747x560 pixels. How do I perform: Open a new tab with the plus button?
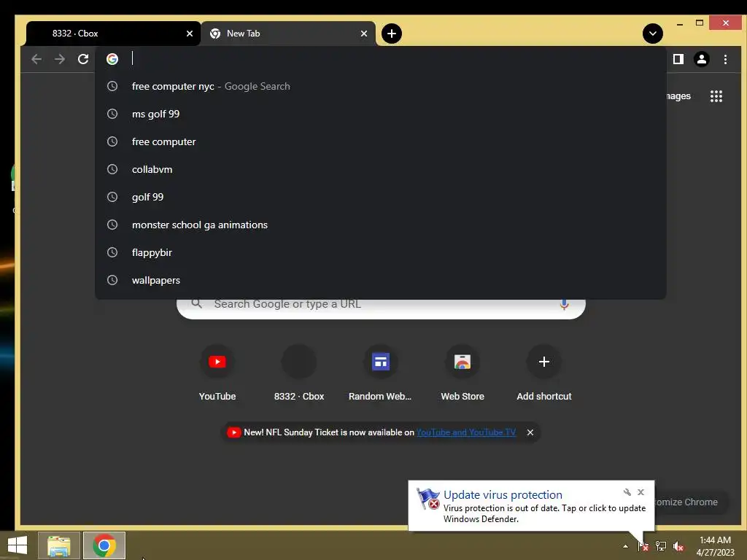[x=392, y=34]
